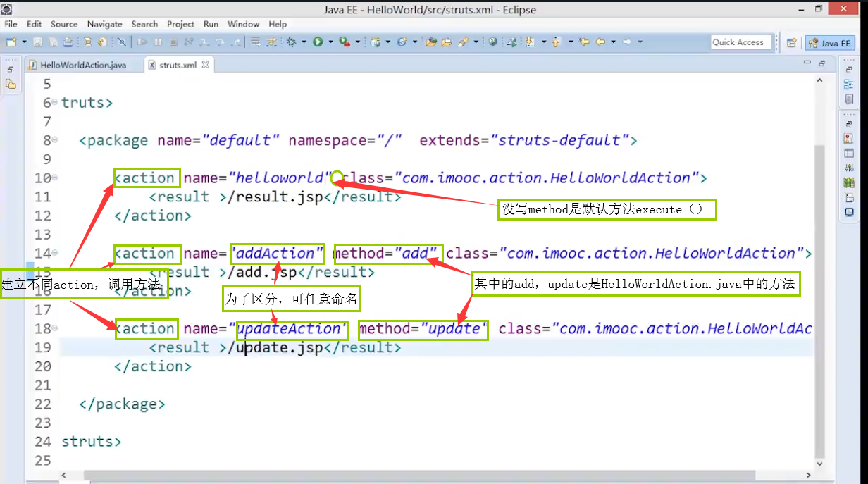Viewport: 868px width, 484px height.
Task: Collapse the package element at line 8
Action: pyautogui.click(x=55, y=140)
